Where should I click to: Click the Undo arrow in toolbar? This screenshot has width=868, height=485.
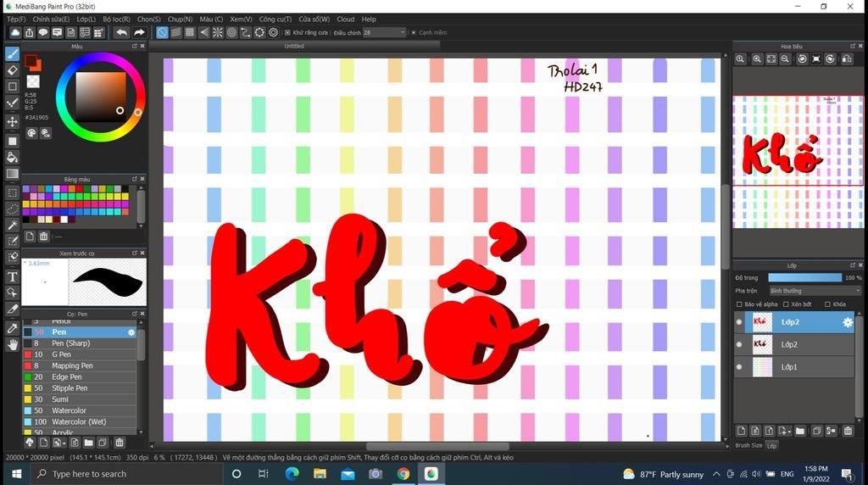tap(122, 33)
